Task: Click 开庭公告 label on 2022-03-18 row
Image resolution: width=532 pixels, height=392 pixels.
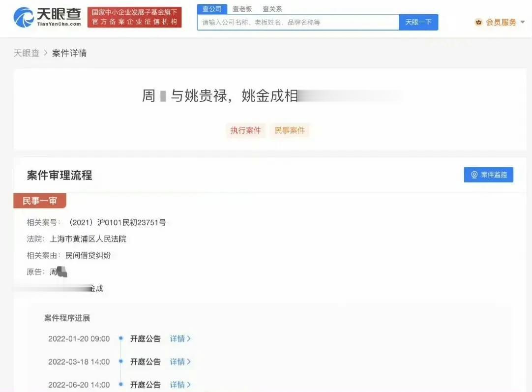Action: click(146, 362)
